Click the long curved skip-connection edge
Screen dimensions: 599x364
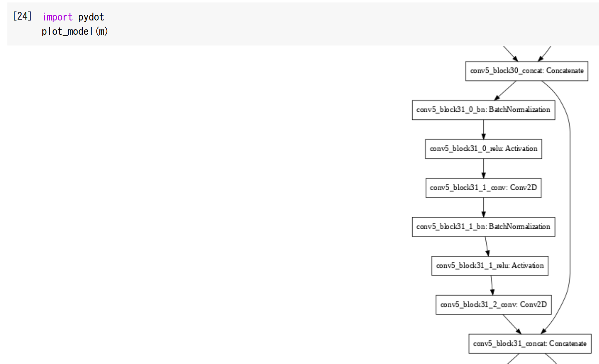tap(569, 205)
